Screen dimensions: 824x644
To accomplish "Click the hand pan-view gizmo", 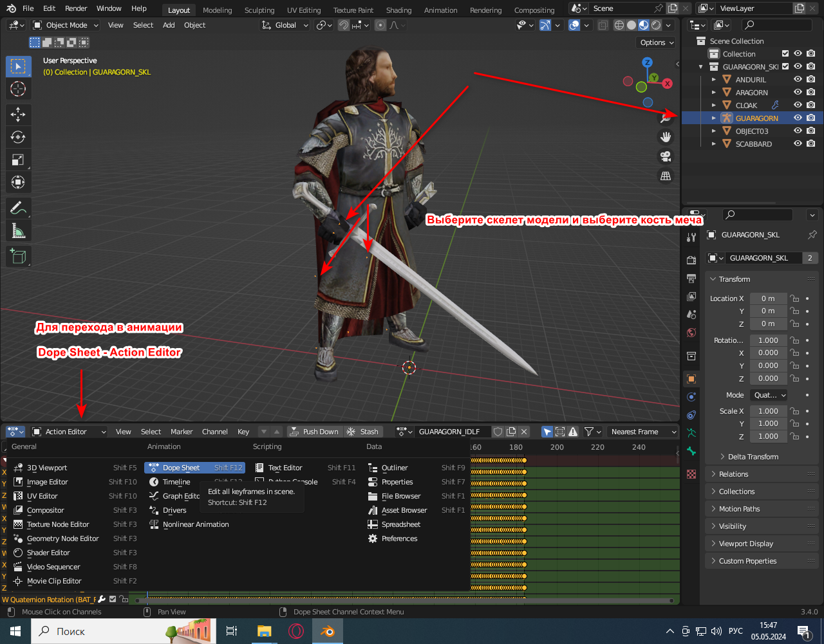I will coord(666,137).
